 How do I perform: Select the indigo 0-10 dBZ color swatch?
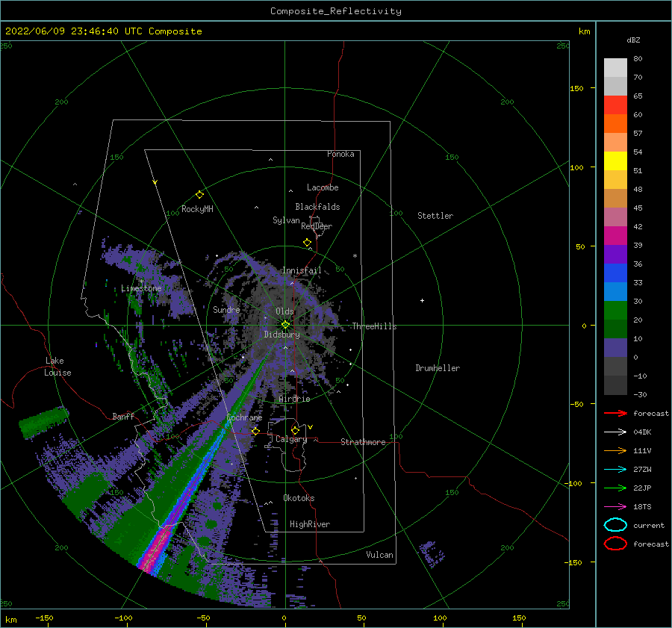[x=615, y=348]
